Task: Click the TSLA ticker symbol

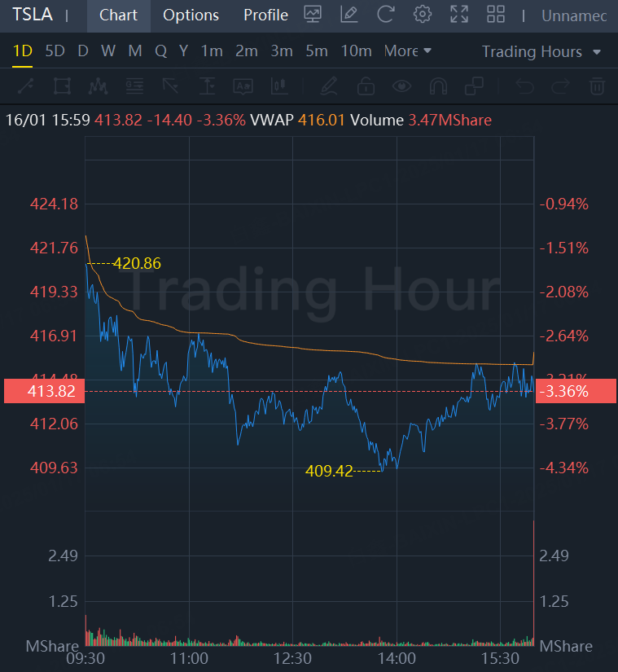Action: tap(33, 15)
